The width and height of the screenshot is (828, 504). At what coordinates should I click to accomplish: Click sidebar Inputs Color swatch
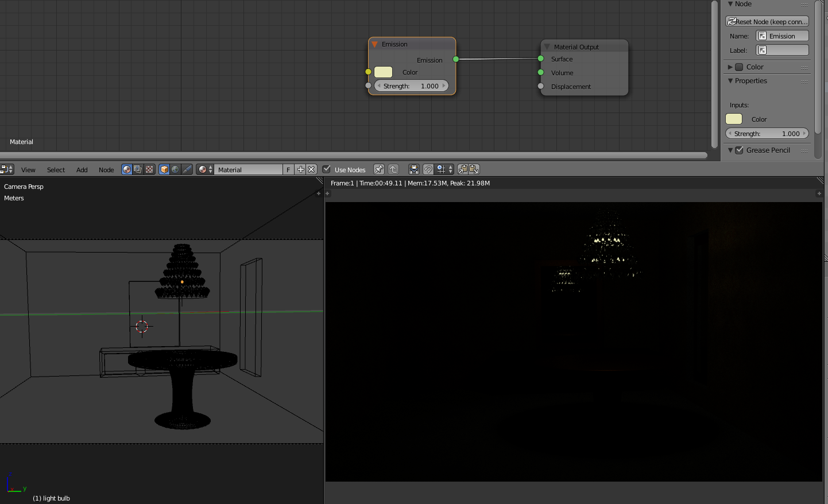click(x=734, y=119)
